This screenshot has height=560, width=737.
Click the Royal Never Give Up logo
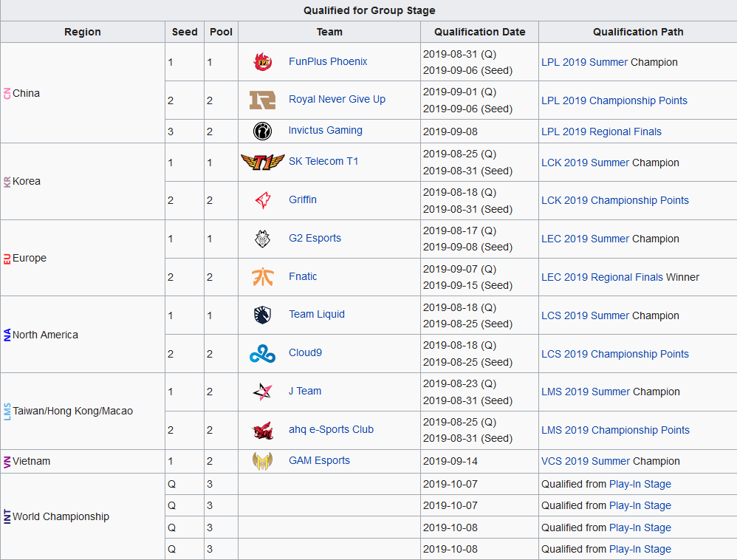pos(262,100)
